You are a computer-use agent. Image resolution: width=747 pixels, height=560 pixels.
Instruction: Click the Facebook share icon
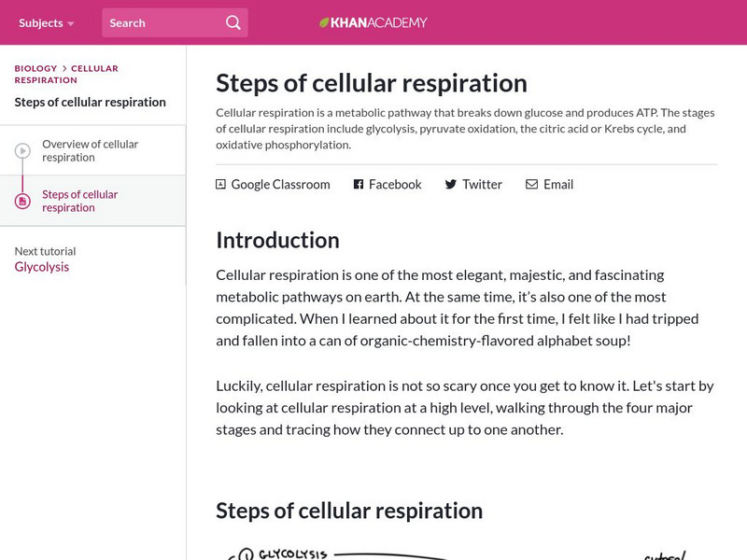click(359, 185)
